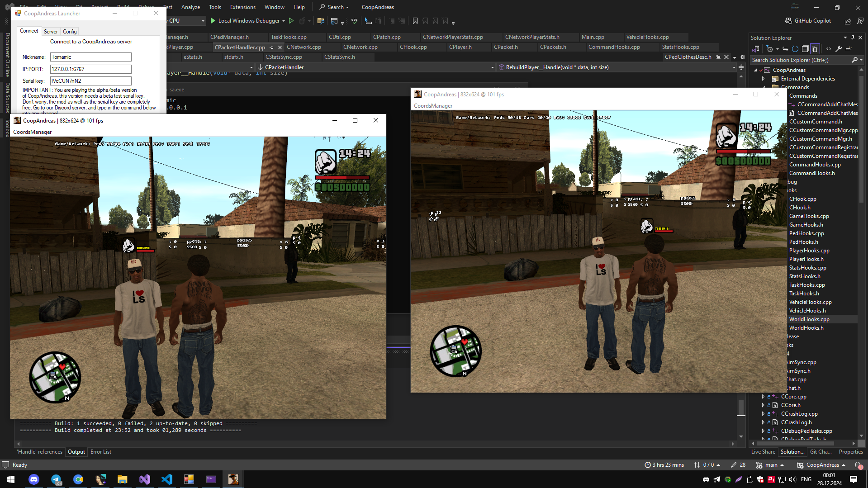This screenshot has height=488, width=868.
Task: Open Search box in title bar
Action: 334,7
